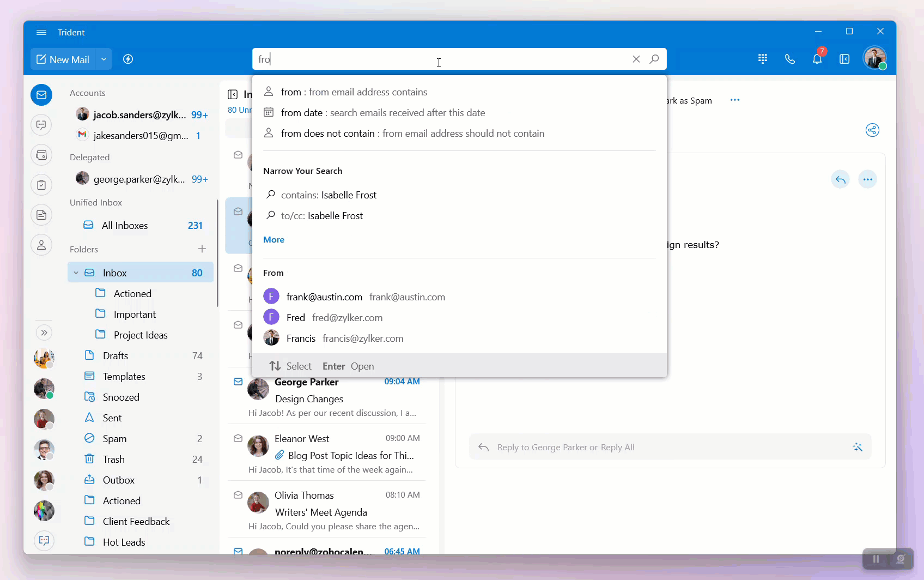924x580 pixels.
Task: Select 'to/cc: Isabelle Frost' search option
Action: 459,216
